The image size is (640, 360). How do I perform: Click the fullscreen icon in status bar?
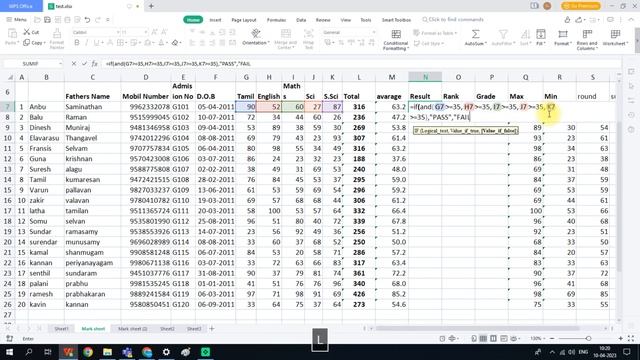631,338
